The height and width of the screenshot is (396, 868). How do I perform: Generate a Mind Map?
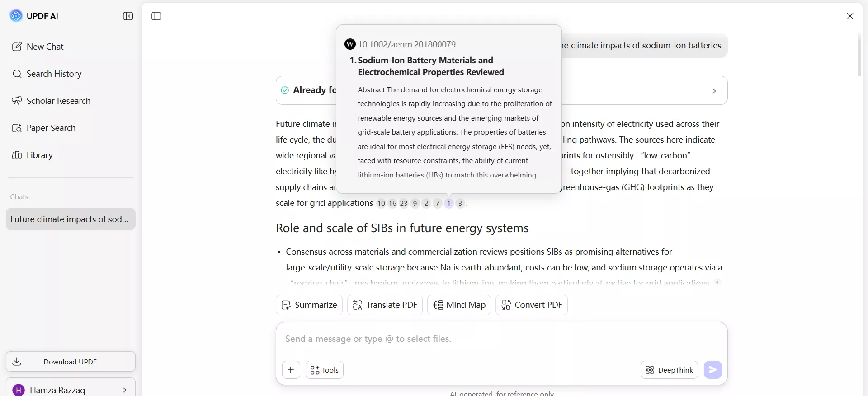click(x=459, y=305)
